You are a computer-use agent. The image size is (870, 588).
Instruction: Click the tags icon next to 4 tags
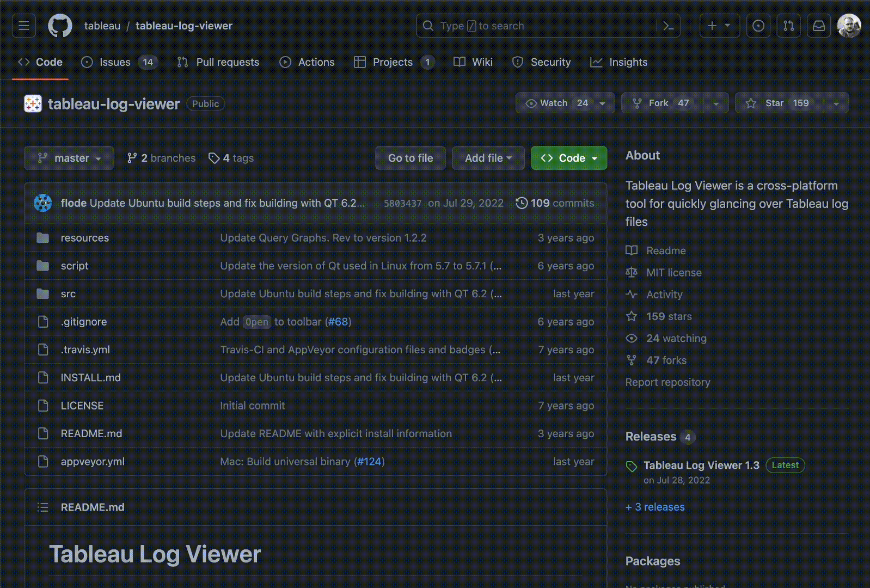pos(214,158)
